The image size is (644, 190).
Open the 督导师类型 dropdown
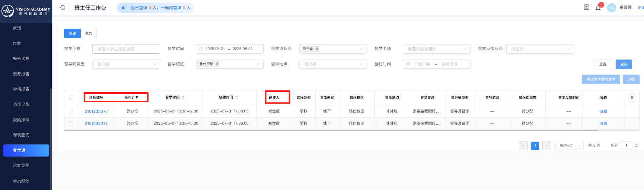tap(126, 64)
